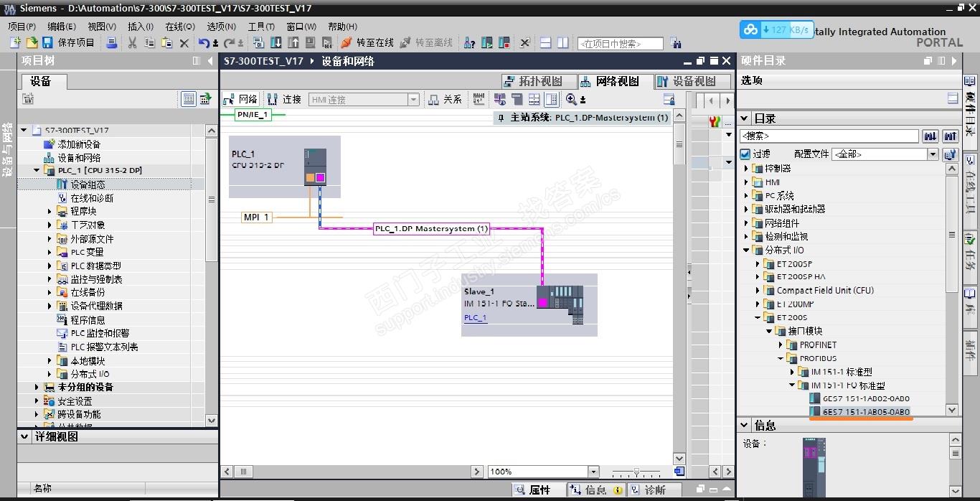980x501 pixels.
Task: Open the HMI 连接 connection type dropdown
Action: (413, 100)
